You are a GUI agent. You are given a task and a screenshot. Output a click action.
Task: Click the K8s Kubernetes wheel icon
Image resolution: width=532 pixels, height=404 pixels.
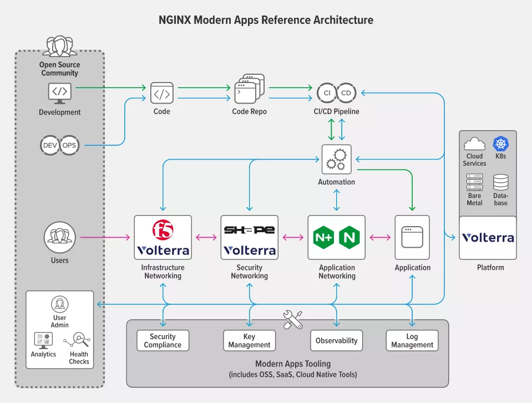pos(501,144)
